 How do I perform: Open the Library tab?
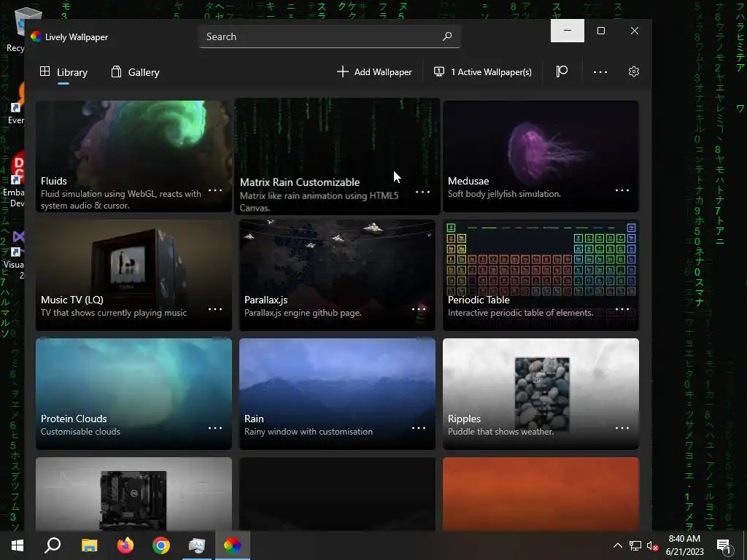tap(64, 72)
